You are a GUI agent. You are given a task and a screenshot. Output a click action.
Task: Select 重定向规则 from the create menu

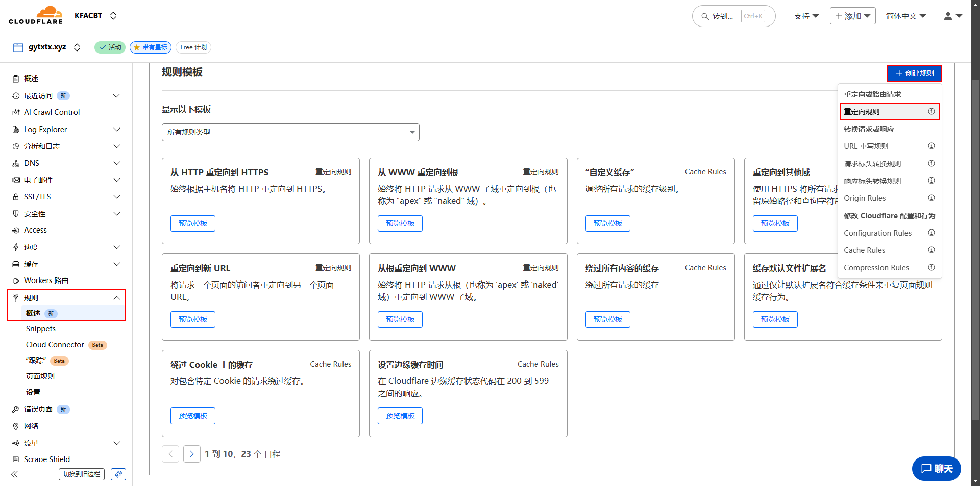coord(862,112)
